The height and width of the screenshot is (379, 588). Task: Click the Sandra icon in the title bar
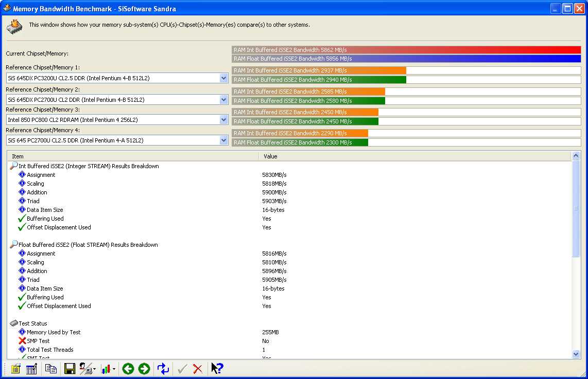click(7, 8)
